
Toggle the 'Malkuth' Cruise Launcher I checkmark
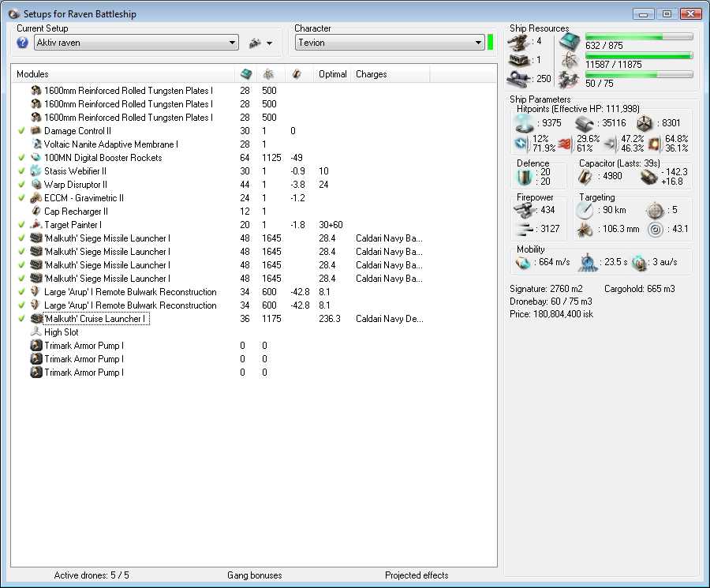coord(21,319)
